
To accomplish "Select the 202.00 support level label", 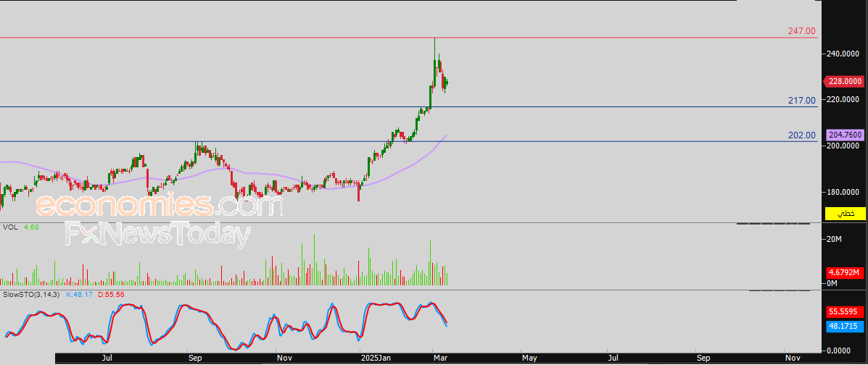I will pyautogui.click(x=801, y=135).
